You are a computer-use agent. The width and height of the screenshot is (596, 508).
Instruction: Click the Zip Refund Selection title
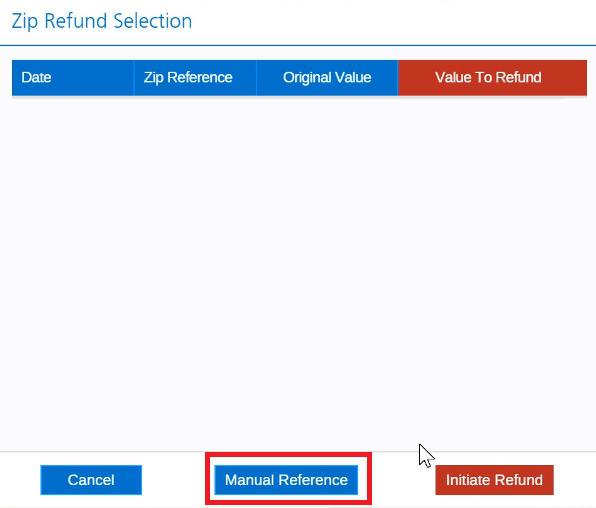[102, 21]
